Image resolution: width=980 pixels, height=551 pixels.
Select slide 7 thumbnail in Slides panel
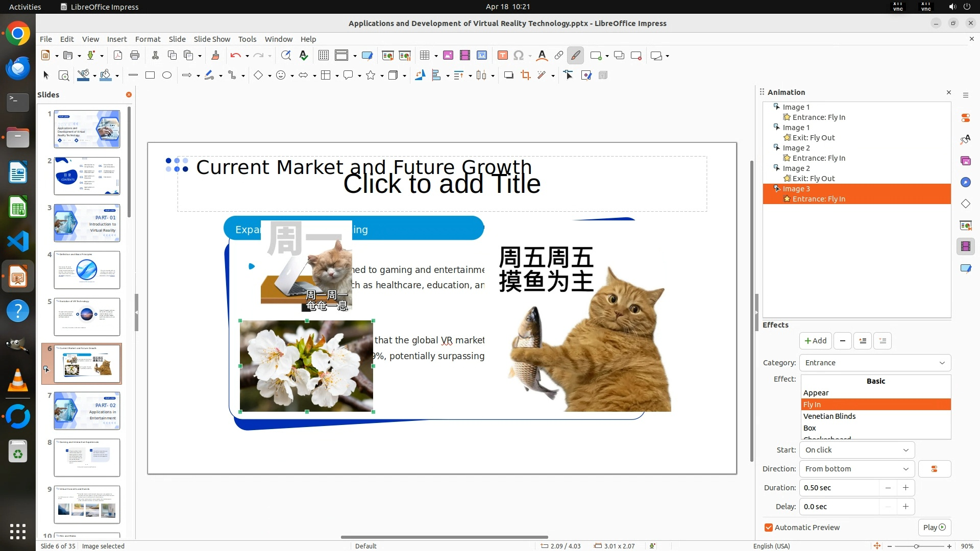(87, 411)
